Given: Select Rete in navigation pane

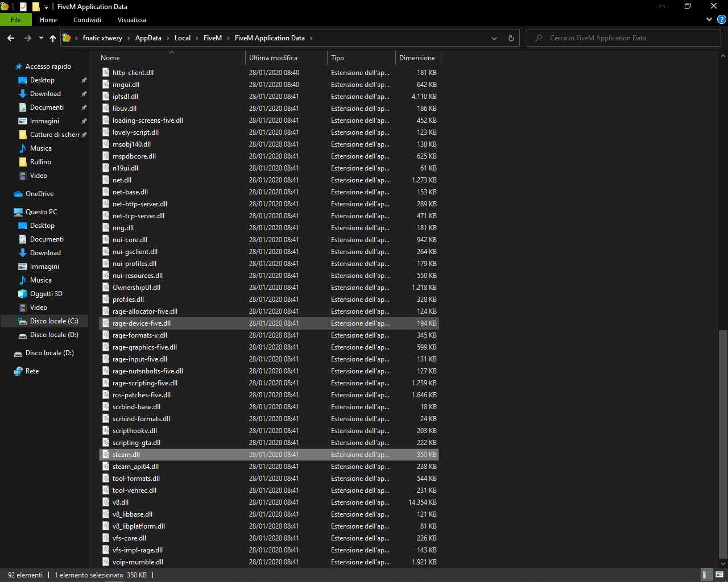Looking at the screenshot, I should click(x=32, y=371).
